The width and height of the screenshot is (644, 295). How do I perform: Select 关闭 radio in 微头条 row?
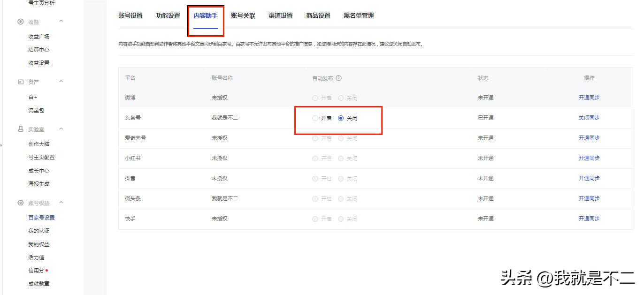(x=341, y=199)
